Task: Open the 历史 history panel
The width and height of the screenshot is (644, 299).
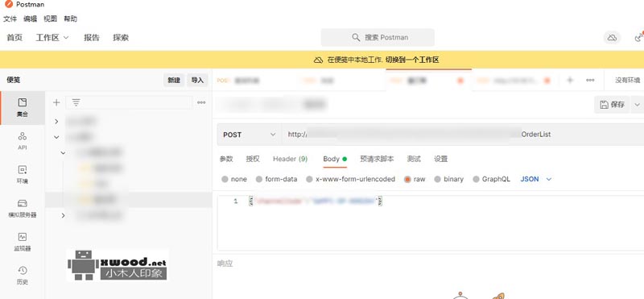Action: coord(23,276)
